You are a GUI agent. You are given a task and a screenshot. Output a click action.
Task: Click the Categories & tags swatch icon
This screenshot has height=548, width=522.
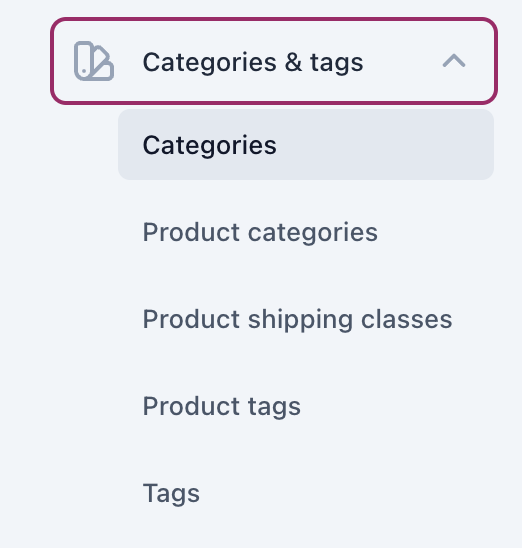94,61
